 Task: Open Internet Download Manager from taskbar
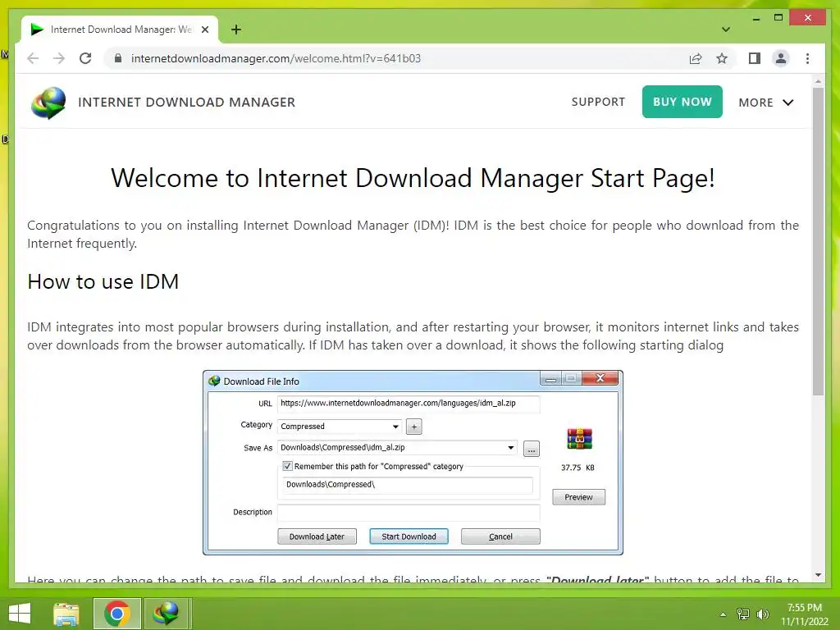click(166, 614)
